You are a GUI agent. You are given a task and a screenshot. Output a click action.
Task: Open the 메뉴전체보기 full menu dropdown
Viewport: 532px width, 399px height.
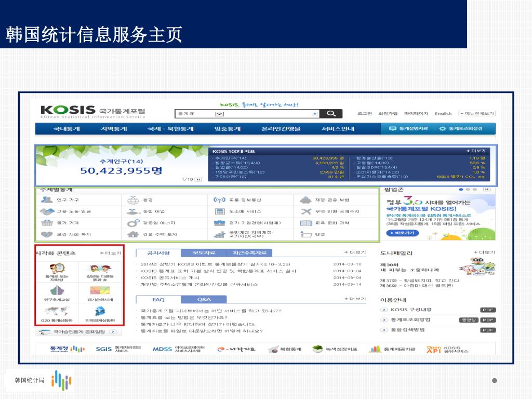[477, 114]
